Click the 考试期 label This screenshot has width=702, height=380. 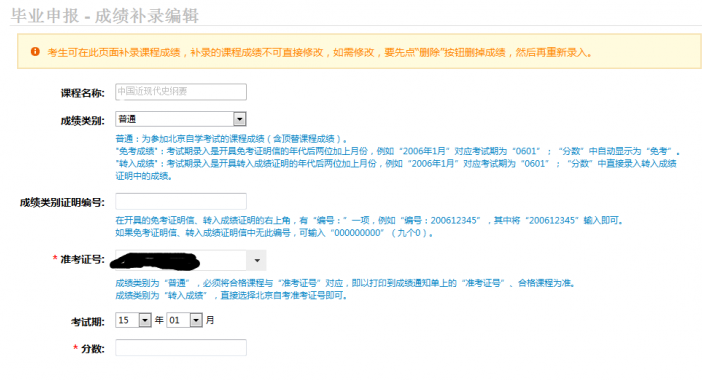(x=88, y=322)
